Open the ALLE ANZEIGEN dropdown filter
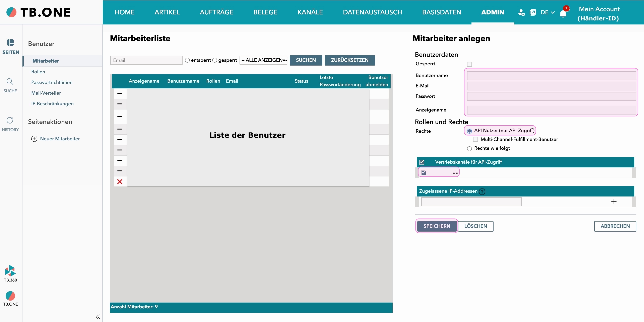 point(263,60)
